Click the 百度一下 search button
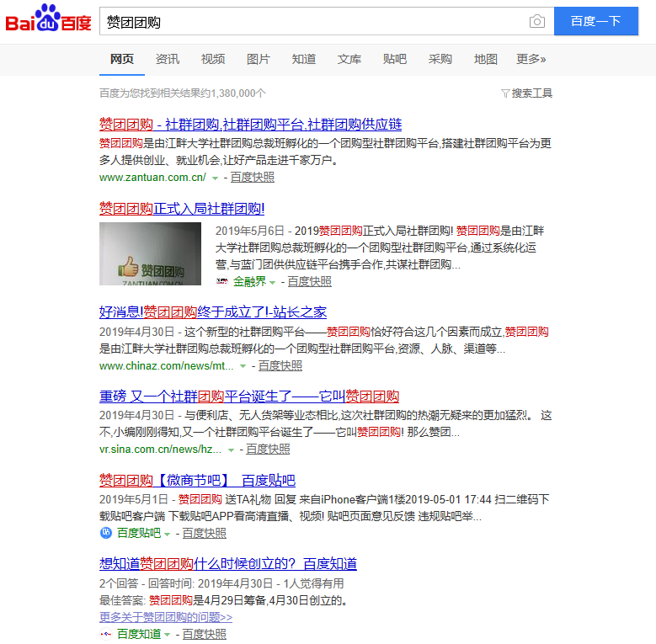Image resolution: width=656 pixels, height=644 pixels. [x=596, y=21]
